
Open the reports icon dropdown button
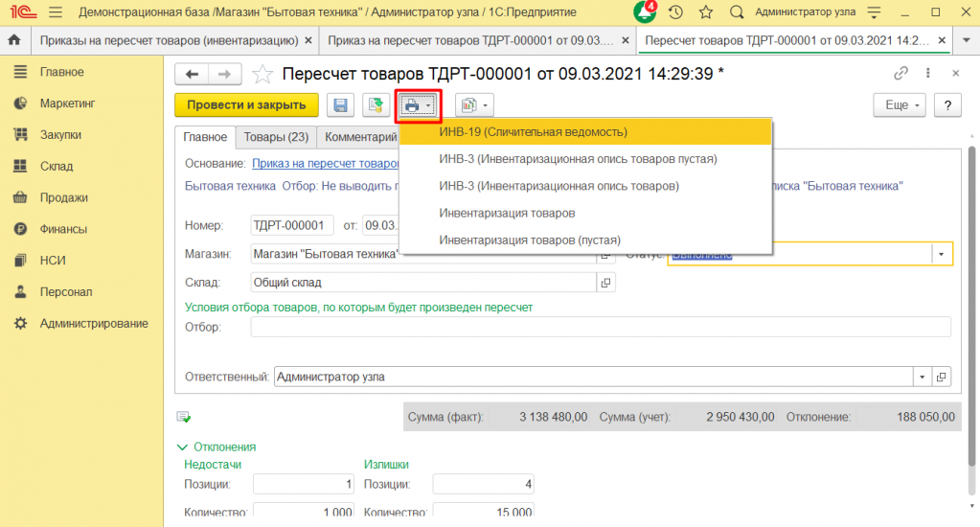click(474, 105)
